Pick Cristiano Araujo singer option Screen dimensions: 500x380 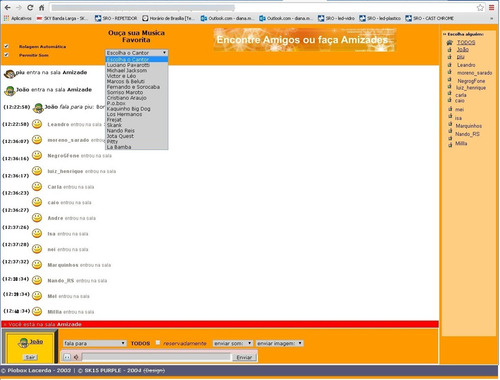(x=137, y=98)
